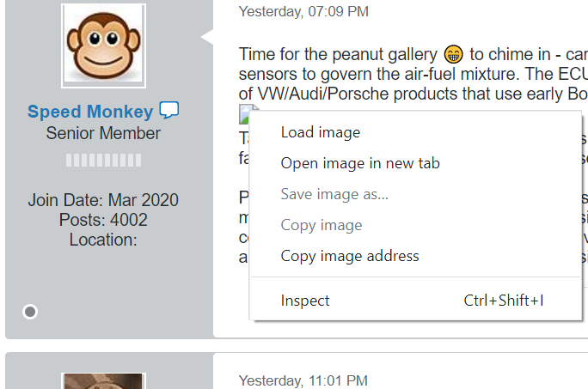This screenshot has height=389, width=588.
Task: Open the second post's partial avatar
Action: pyautogui.click(x=103, y=381)
